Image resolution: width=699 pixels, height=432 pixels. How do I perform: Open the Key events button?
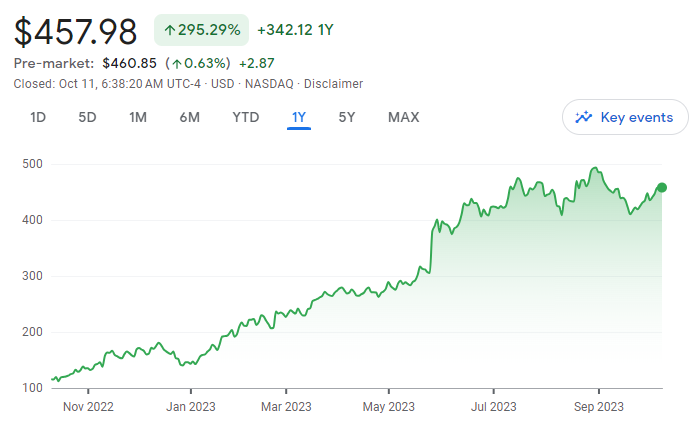point(625,118)
